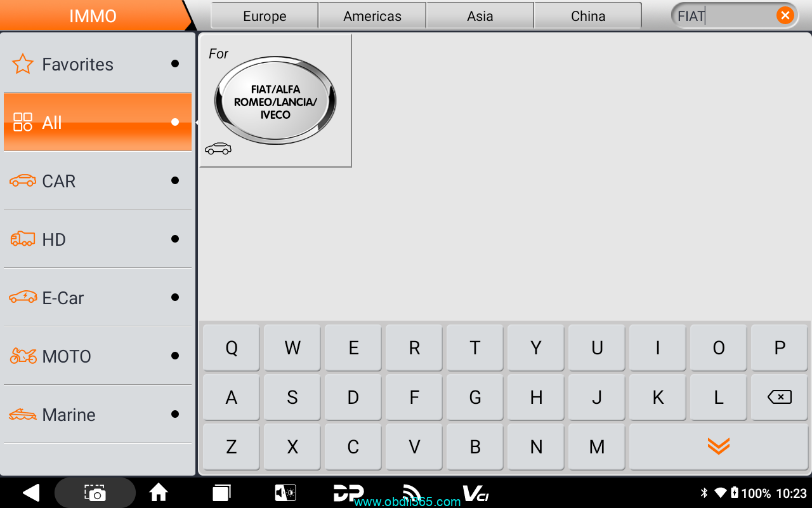The height and width of the screenshot is (508, 812).
Task: Click the FIAT search input field
Action: click(723, 16)
